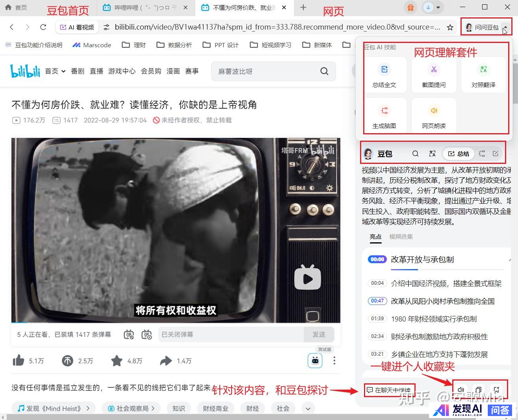Select the 亮点 tab in 豆包 panel

tap(375, 236)
